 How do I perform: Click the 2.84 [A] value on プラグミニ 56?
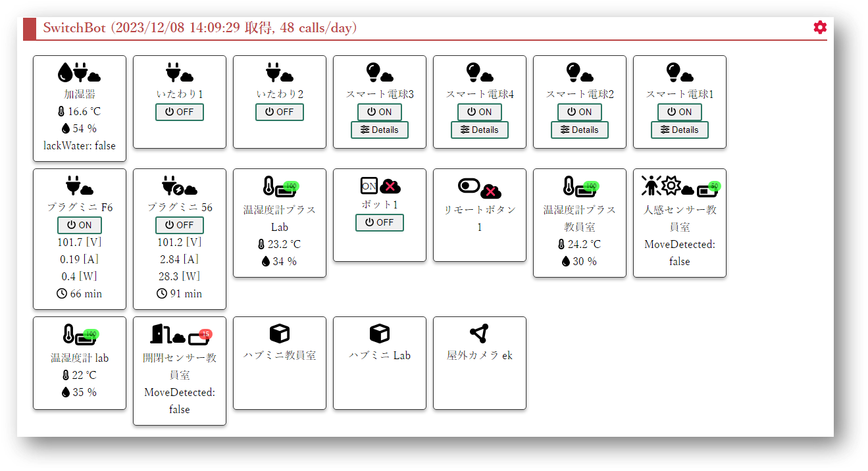[180, 259]
